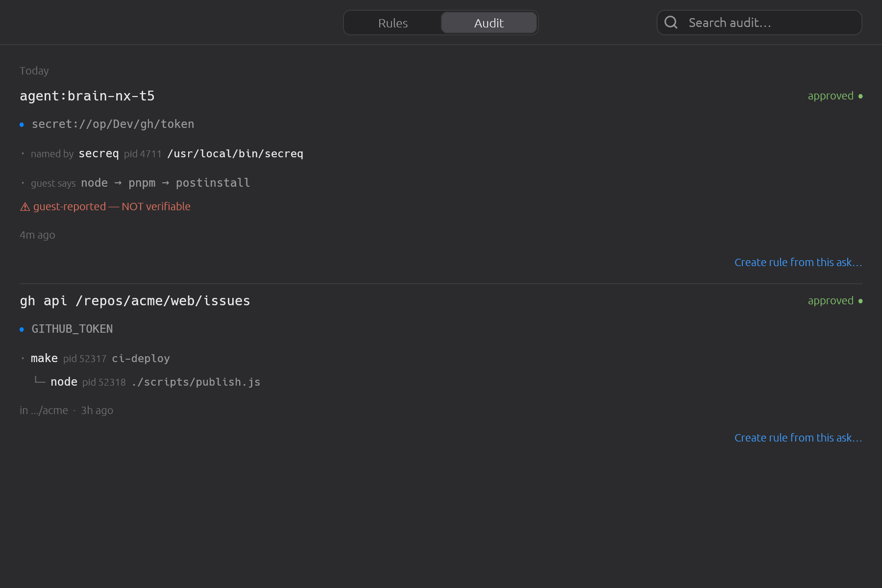The height and width of the screenshot is (588, 882).
Task: Click the in .../acme location label
Action: (x=44, y=411)
